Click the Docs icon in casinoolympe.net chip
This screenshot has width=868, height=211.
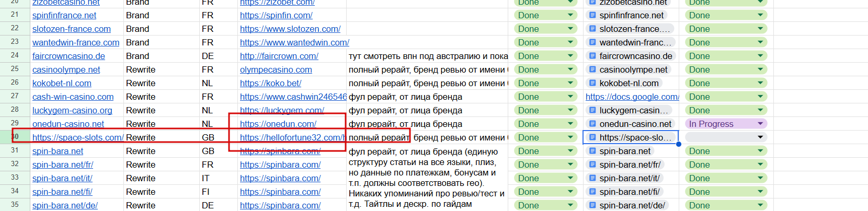click(592, 69)
